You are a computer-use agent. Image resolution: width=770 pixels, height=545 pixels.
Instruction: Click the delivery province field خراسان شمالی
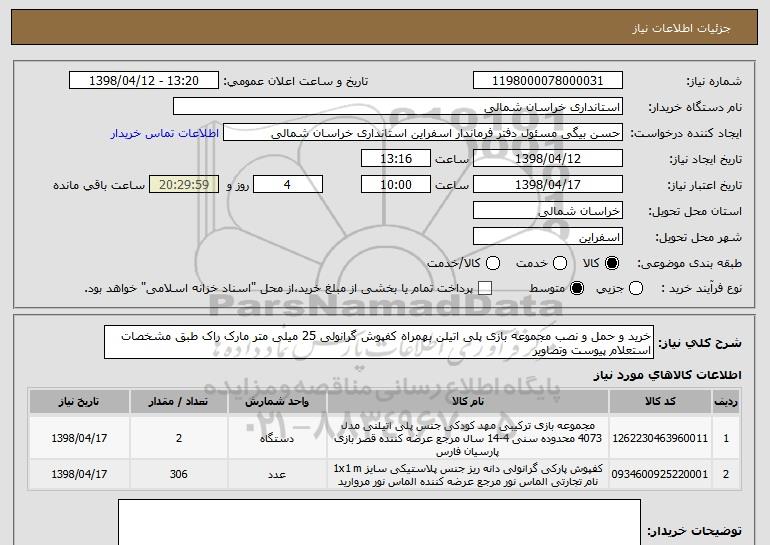pos(548,211)
